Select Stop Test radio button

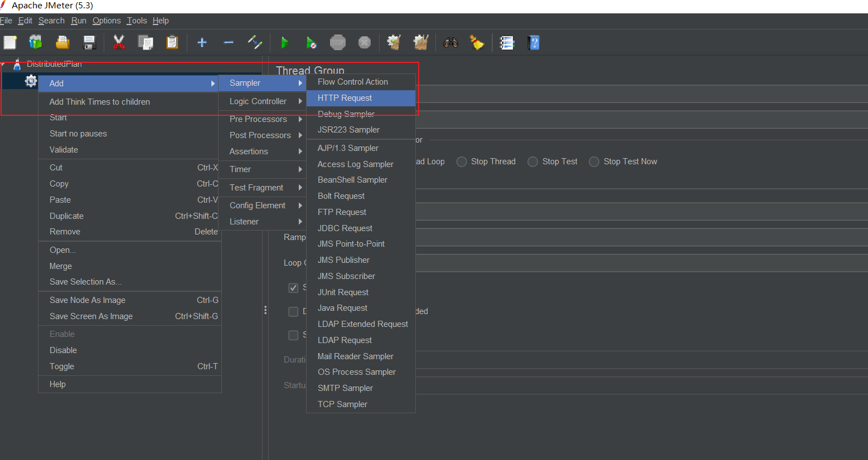coord(533,162)
